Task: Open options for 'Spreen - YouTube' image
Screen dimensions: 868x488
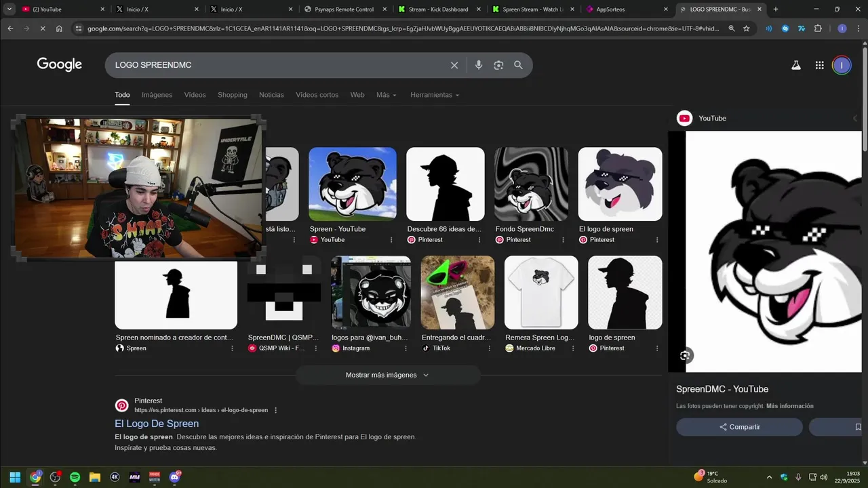Action: (391, 240)
